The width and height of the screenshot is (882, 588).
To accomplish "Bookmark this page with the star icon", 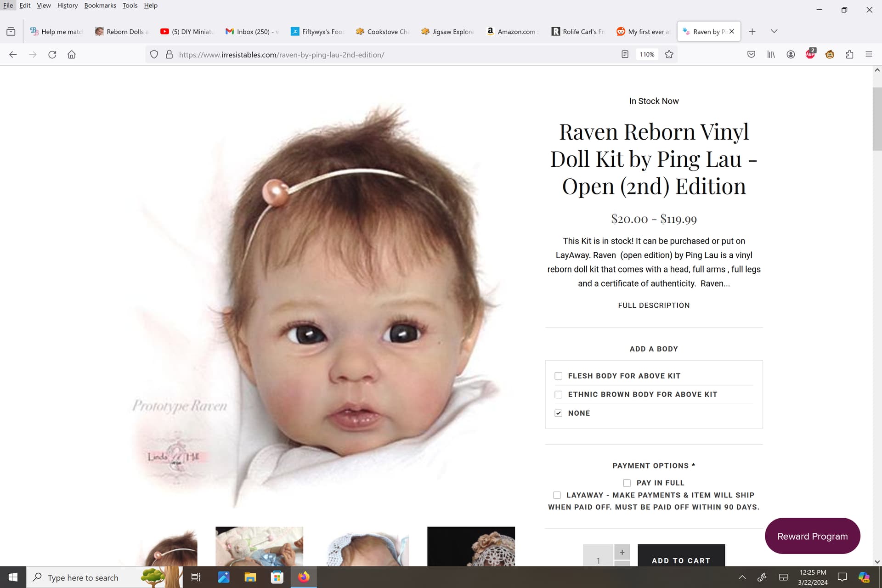I will (x=669, y=54).
